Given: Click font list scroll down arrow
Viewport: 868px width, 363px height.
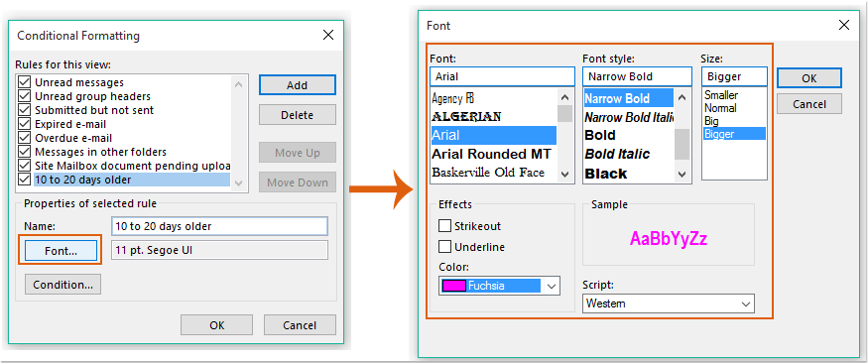Looking at the screenshot, I should tap(565, 174).
